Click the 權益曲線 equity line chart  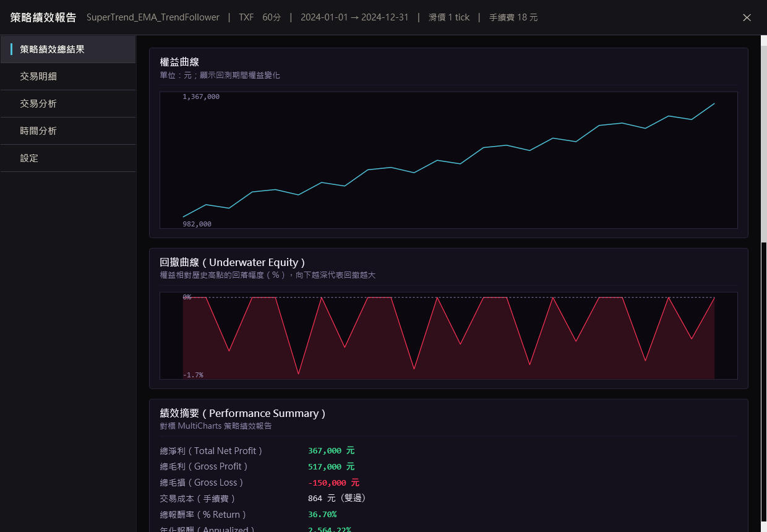pyautogui.click(x=448, y=160)
